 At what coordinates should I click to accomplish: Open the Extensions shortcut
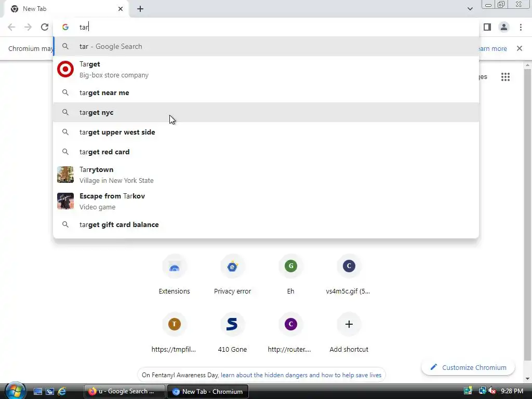tap(174, 275)
